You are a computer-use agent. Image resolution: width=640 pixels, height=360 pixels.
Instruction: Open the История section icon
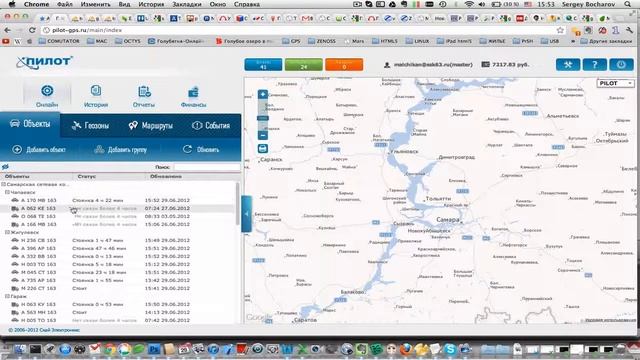pos(96,91)
